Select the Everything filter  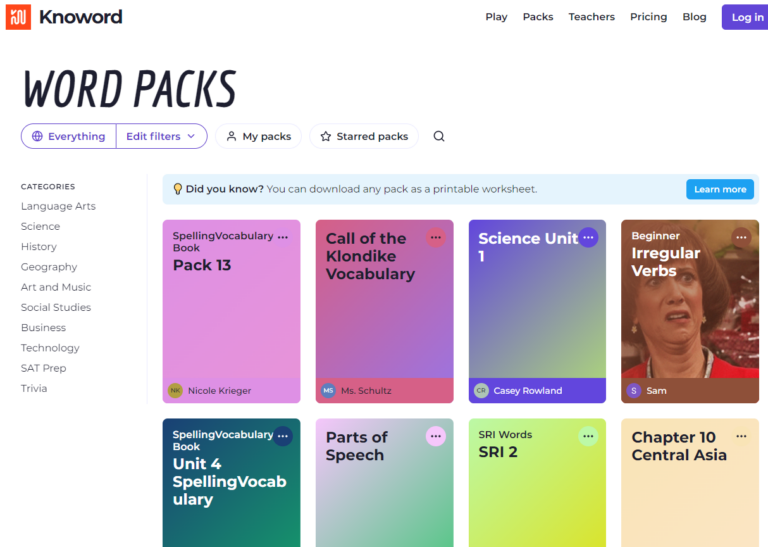(x=69, y=137)
